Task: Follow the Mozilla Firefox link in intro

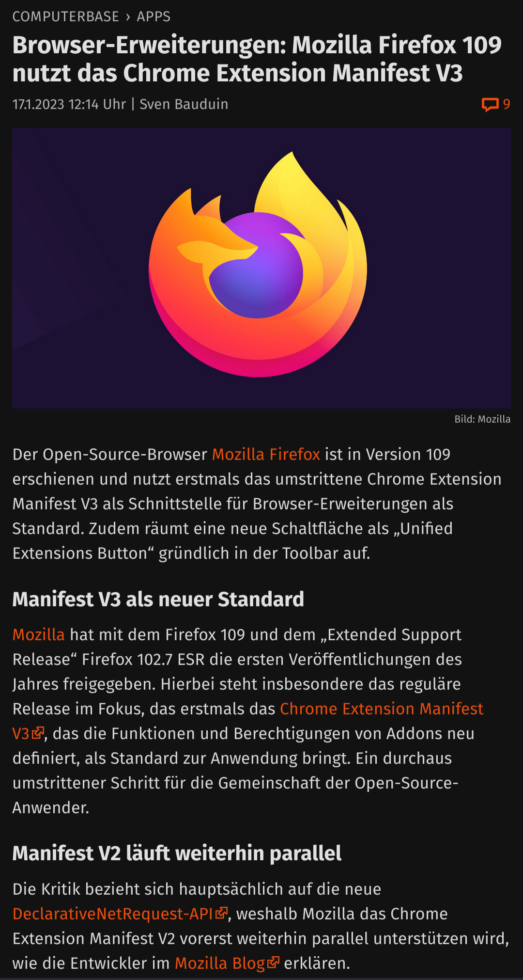Action: pyautogui.click(x=266, y=454)
